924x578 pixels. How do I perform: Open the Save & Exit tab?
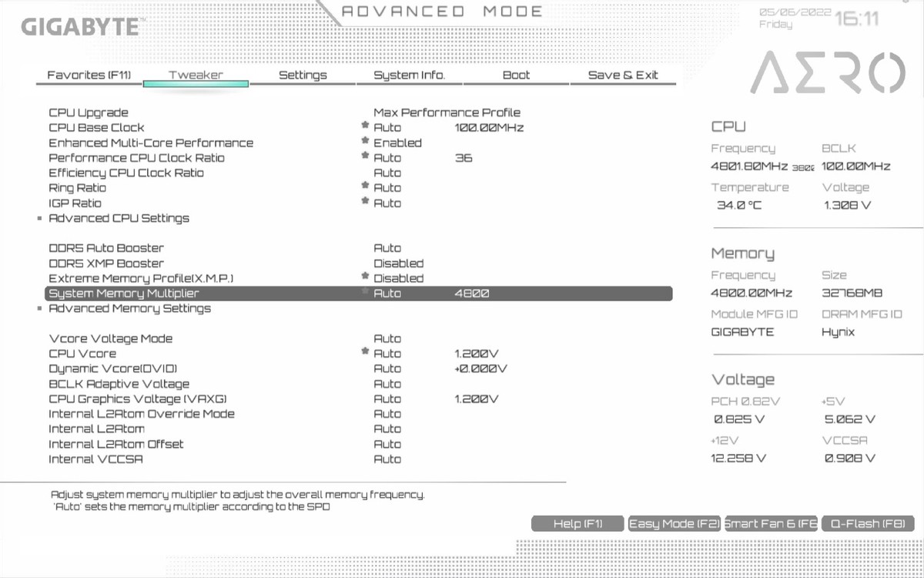(x=623, y=75)
